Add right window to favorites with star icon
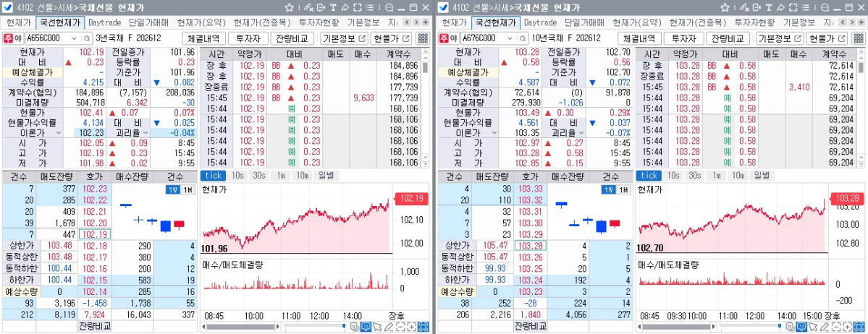 coord(725,8)
